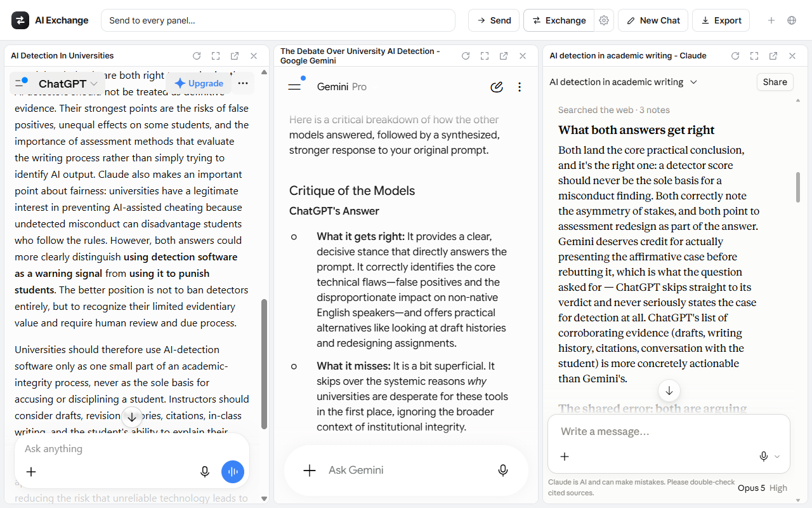Open ChatGPT more options ellipsis
The width and height of the screenshot is (812, 508).
pos(243,83)
